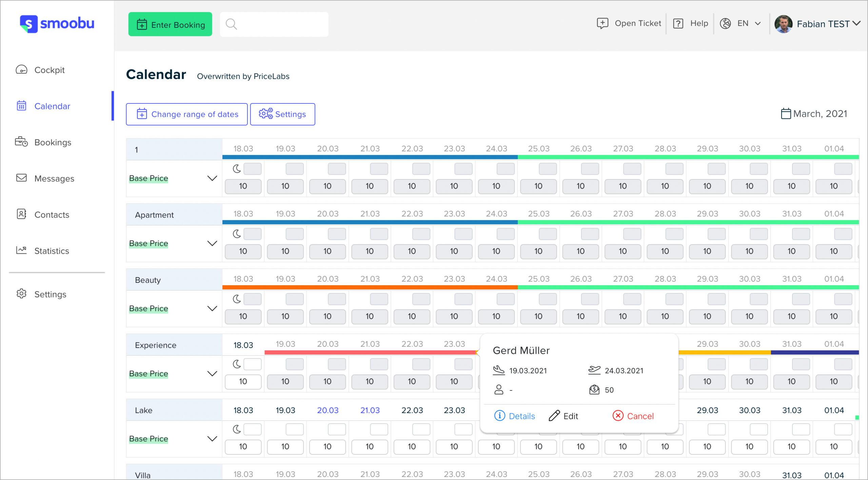Click the Villa property name

[142, 475]
